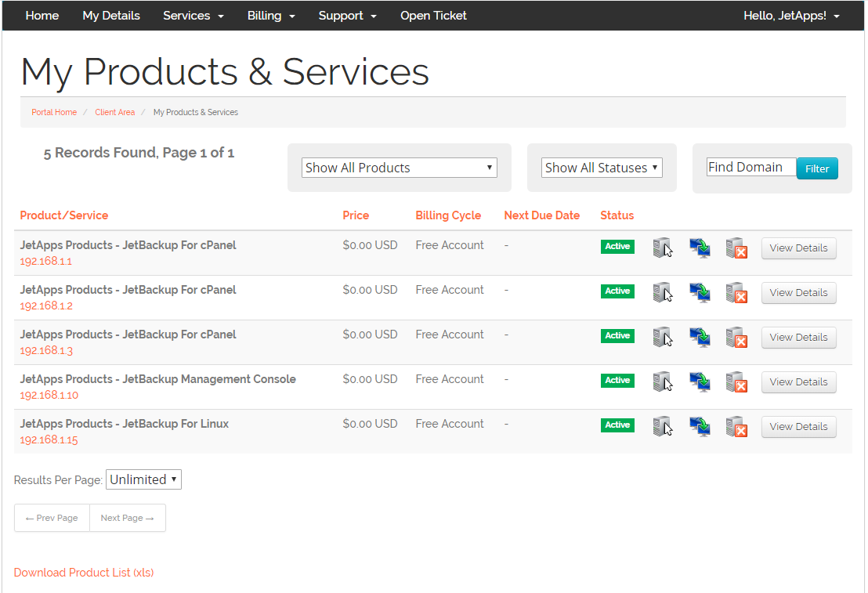
Task: Follow Client Area breadcrumb link
Action: click(x=114, y=112)
